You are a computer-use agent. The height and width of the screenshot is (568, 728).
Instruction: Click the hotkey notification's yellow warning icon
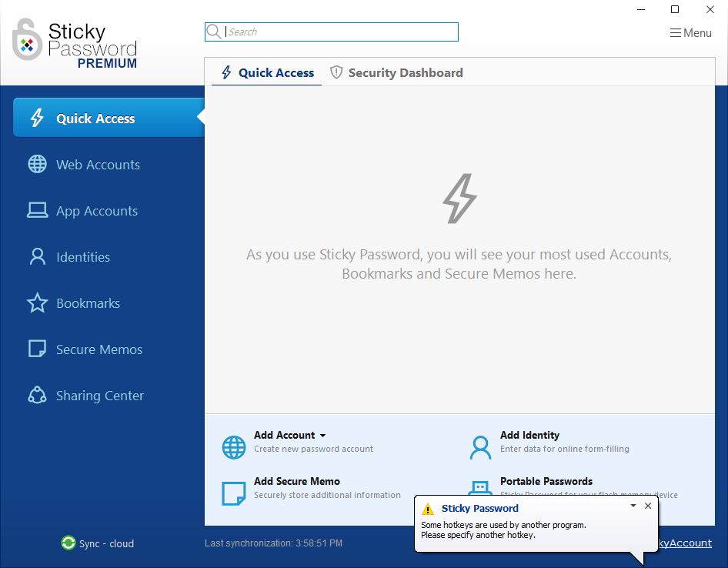(428, 509)
